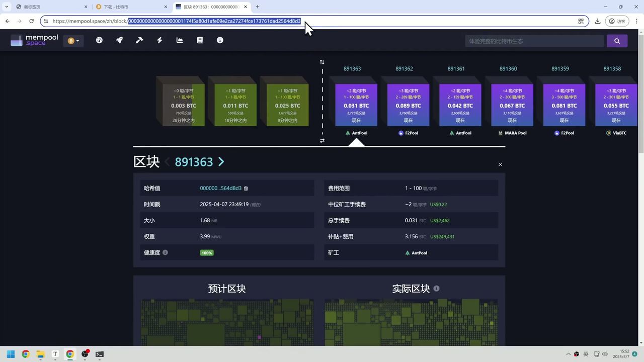The width and height of the screenshot is (644, 362).
Task: Open the Bitcoin network selector dropdown
Action: click(73, 40)
